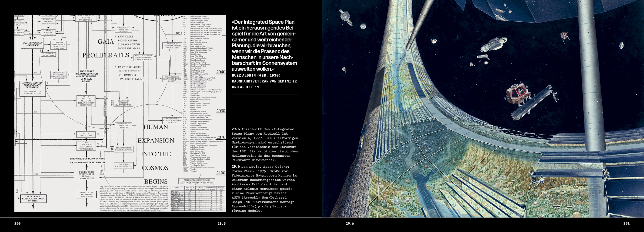Screen dimensions: 644x232
Task: Click the 'Propulsion System Integration' box
Action: pyautogui.click(x=123, y=165)
